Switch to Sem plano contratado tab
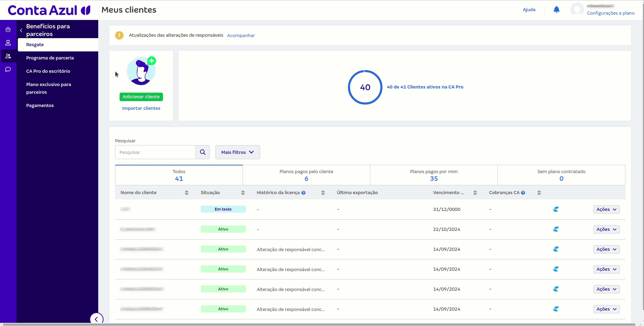Image resolution: width=644 pixels, height=326 pixels. (x=561, y=175)
